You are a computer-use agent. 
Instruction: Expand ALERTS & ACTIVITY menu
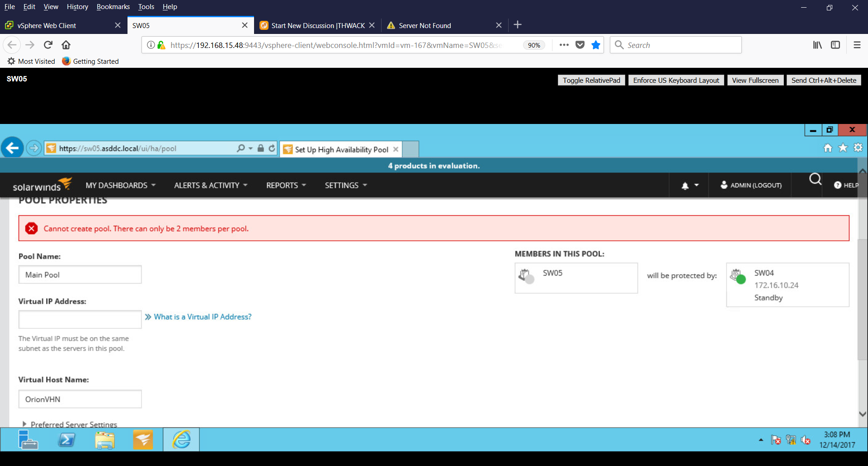[211, 185]
